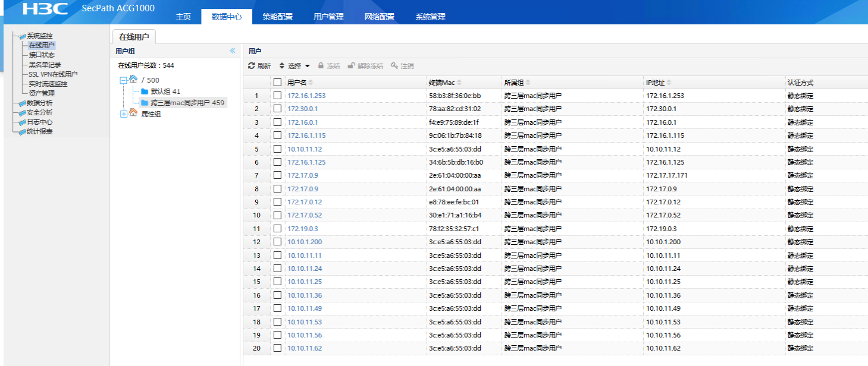The width and height of the screenshot is (868, 366).
Task: Select the 在线用户 page tab
Action: click(x=134, y=37)
